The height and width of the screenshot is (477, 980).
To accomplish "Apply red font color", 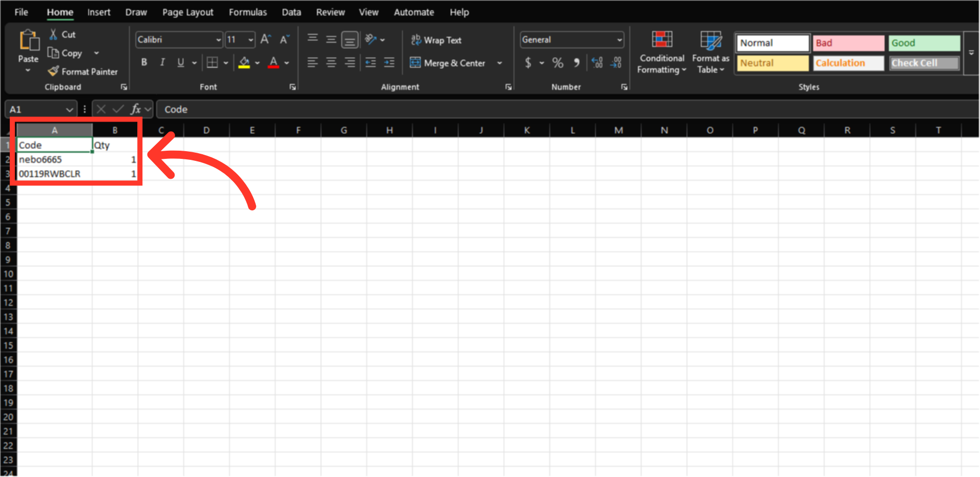I will click(274, 62).
